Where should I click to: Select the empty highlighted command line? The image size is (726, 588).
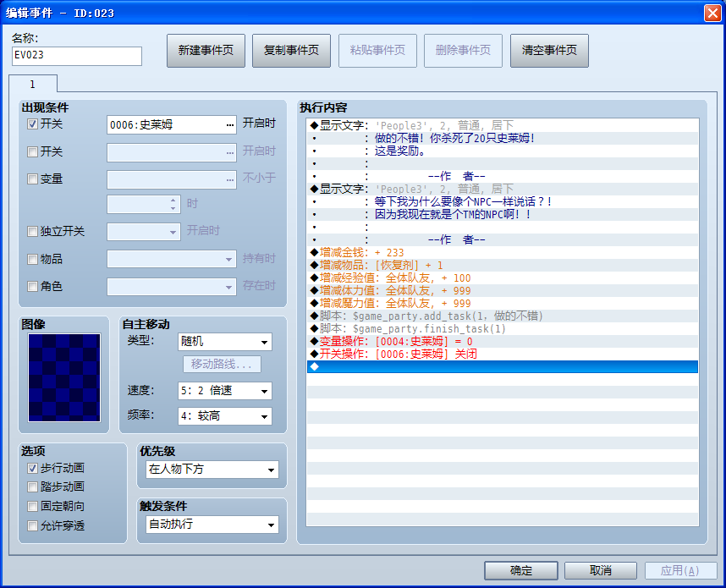[503, 366]
